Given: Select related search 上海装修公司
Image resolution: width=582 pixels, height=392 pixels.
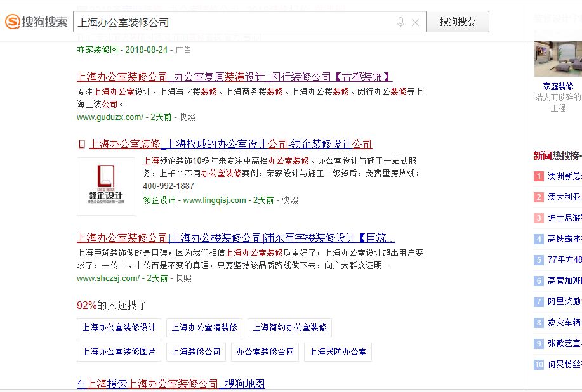Looking at the screenshot, I should pos(196,351).
